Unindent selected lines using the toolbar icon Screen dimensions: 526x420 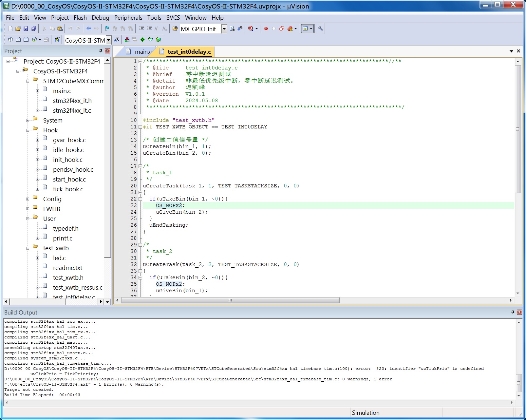[x=149, y=29]
